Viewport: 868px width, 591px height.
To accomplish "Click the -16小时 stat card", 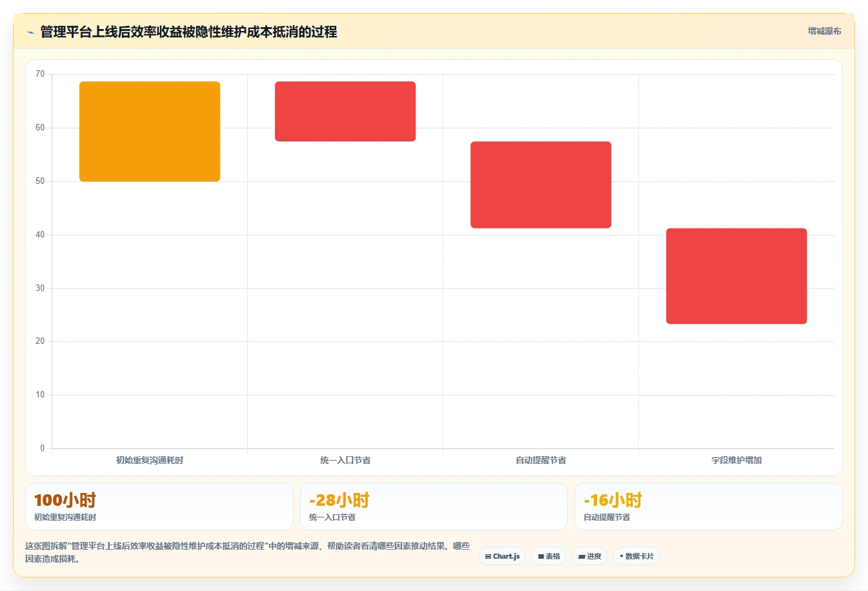I will (709, 506).
